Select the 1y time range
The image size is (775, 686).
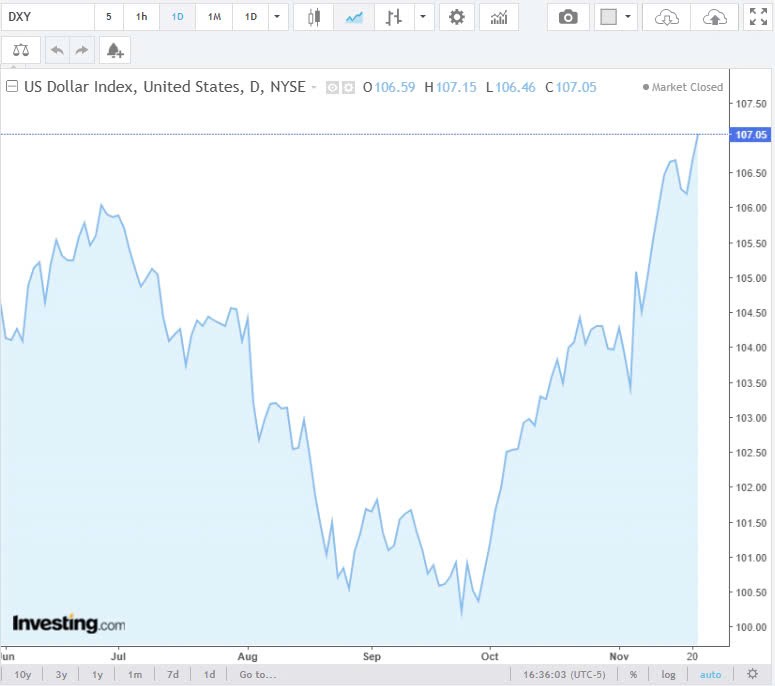(97, 675)
